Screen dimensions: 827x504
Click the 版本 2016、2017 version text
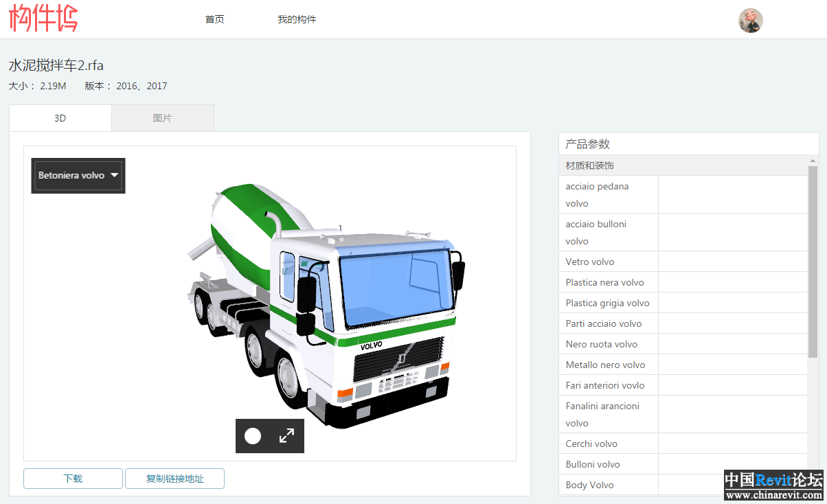click(126, 86)
